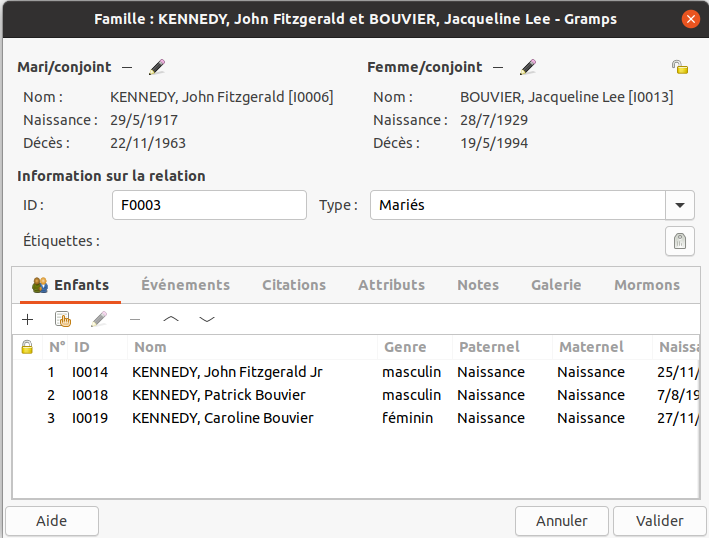Open the Attributs tab
This screenshot has width=709, height=538.
(392, 285)
